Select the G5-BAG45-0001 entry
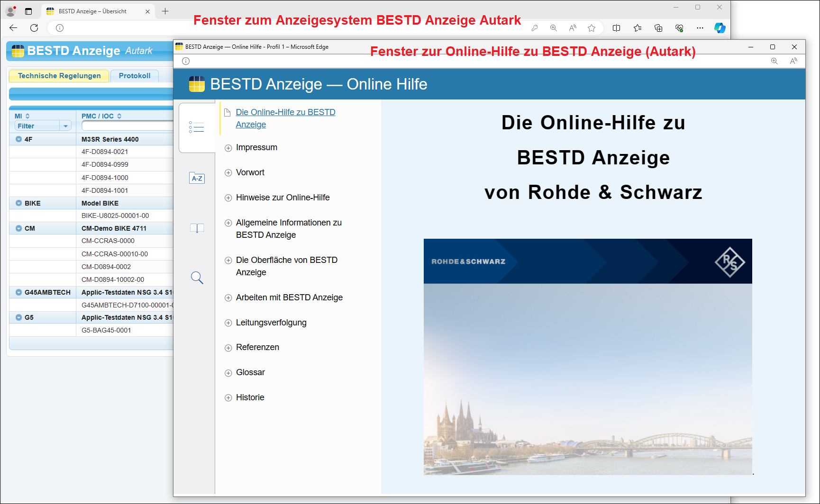Viewport: 820px width, 504px height. [106, 330]
